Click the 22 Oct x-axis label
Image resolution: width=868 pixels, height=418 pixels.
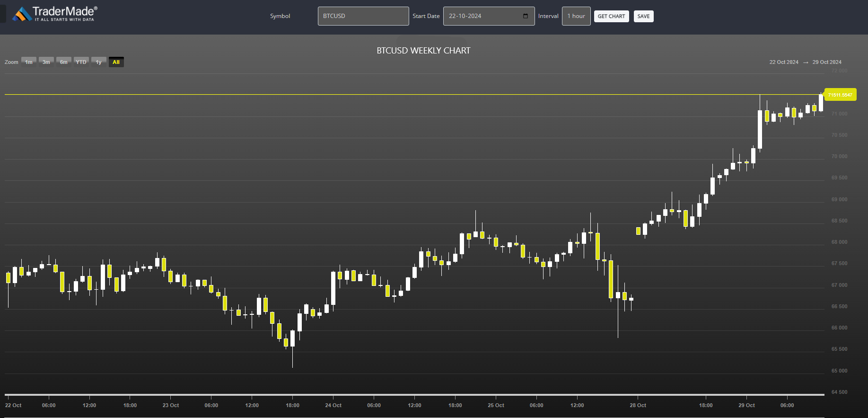pos(13,405)
